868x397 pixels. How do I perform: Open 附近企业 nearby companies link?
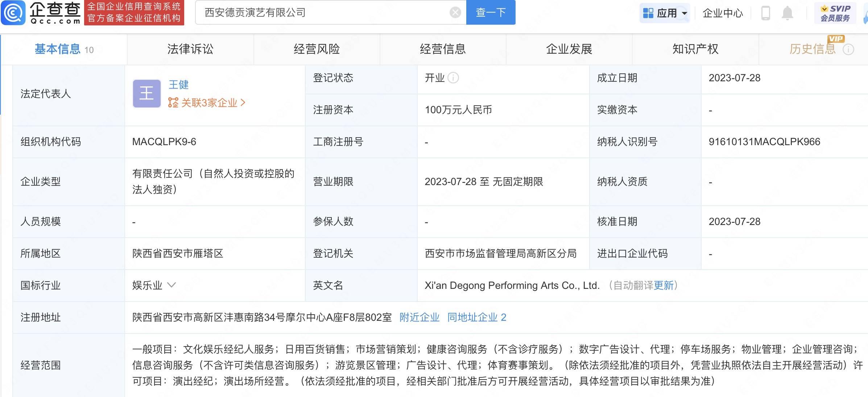tap(419, 318)
